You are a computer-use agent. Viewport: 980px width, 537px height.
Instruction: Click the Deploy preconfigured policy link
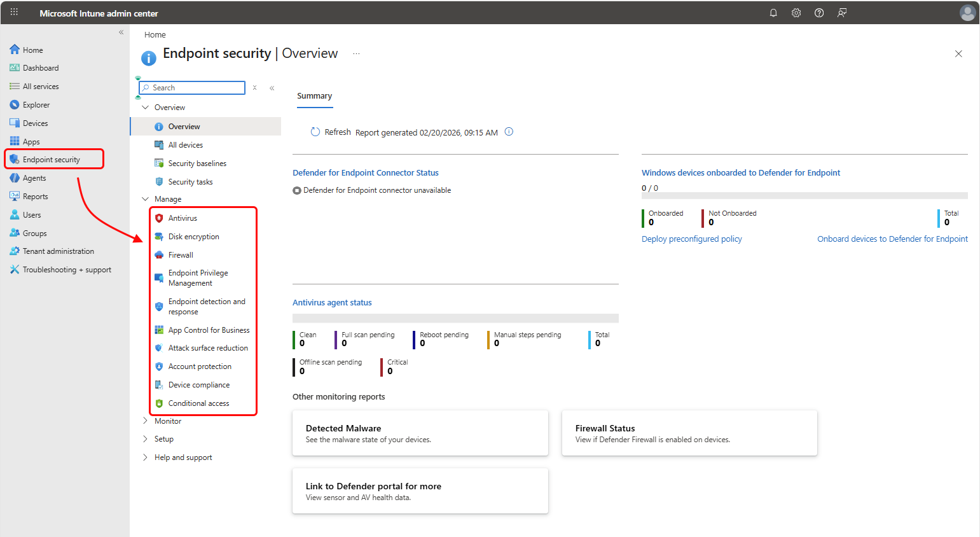click(x=692, y=239)
